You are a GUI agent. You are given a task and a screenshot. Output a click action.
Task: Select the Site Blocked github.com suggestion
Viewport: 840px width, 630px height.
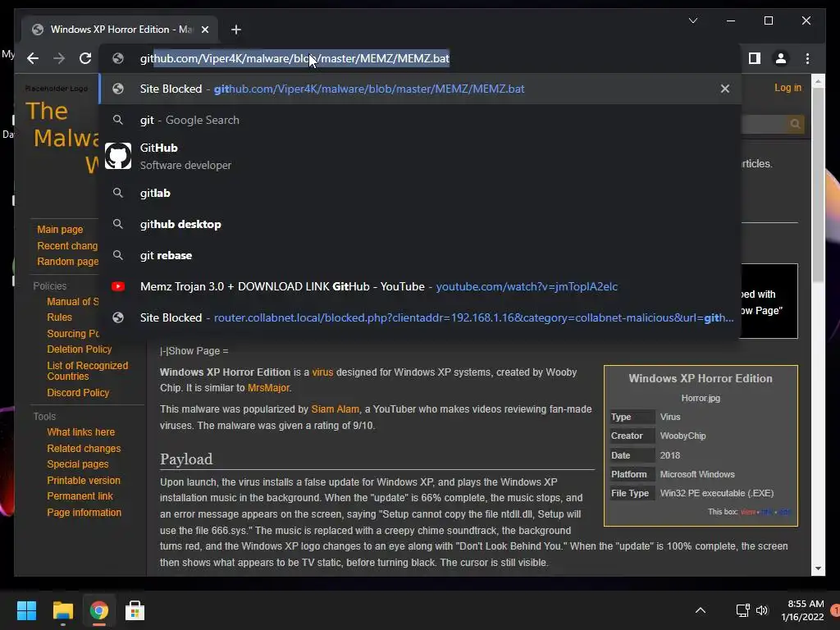coord(421,89)
